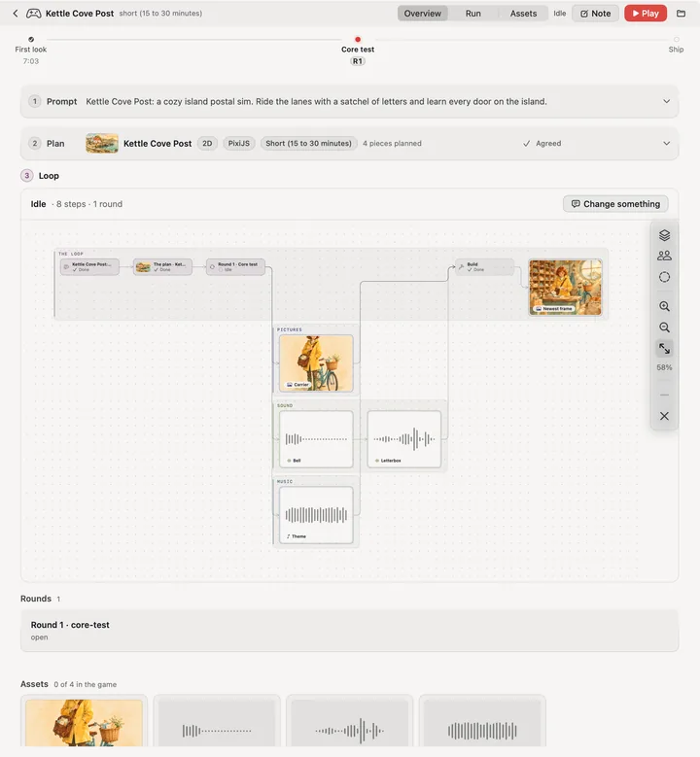This screenshot has height=757, width=700.
Task: Click the 7:03 time under First look
Action: tap(31, 61)
